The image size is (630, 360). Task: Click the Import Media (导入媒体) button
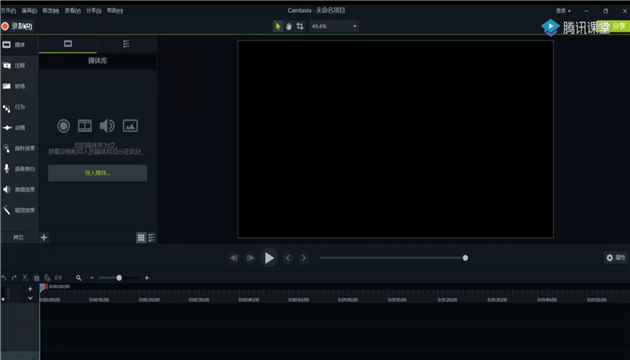[x=98, y=173]
